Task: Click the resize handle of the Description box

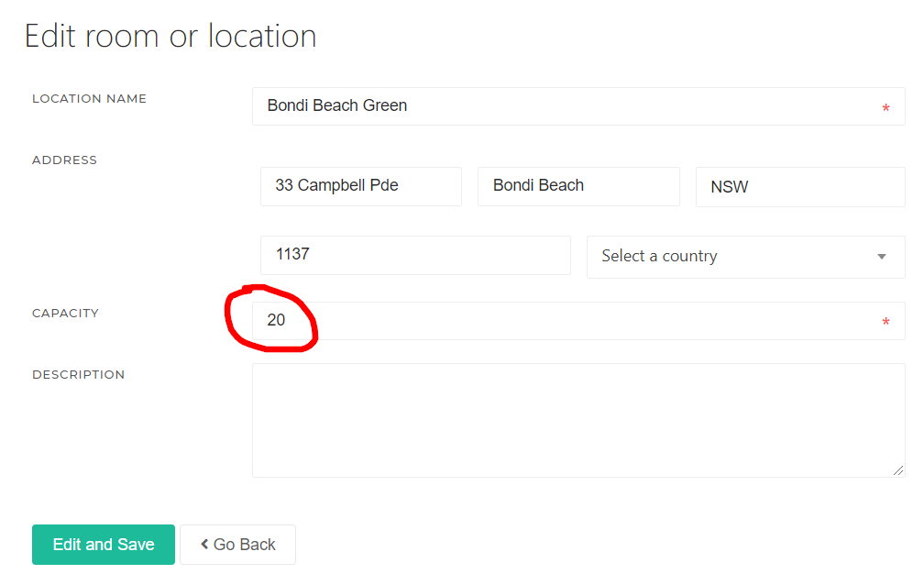Action: coord(899,469)
